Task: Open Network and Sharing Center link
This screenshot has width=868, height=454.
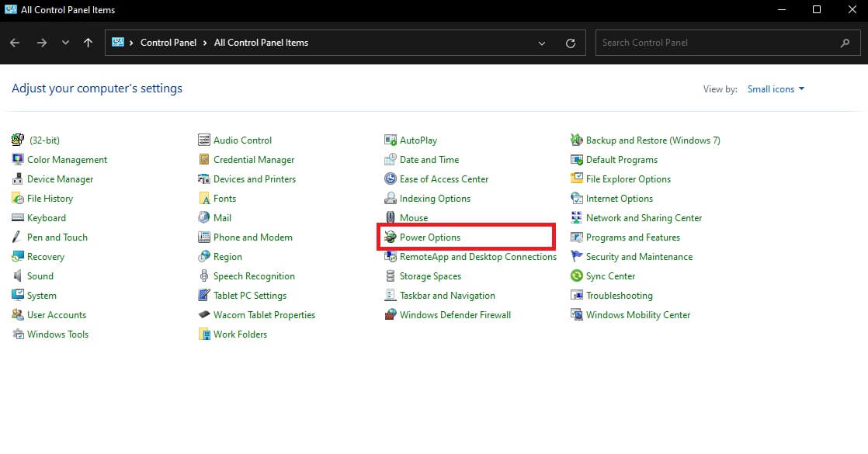Action: click(x=644, y=218)
